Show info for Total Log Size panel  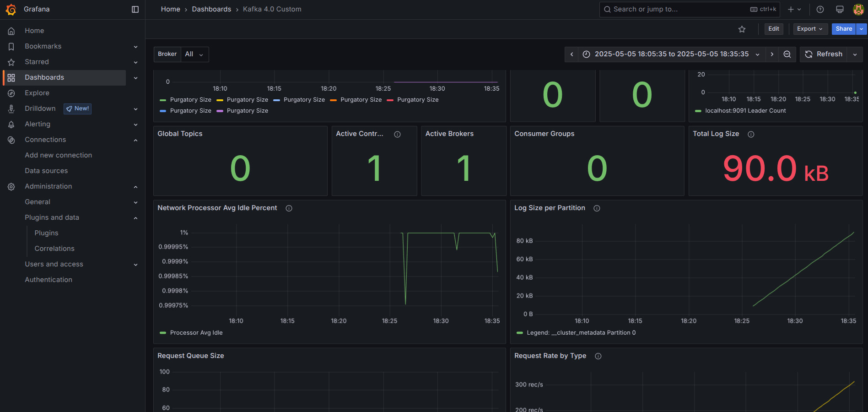(751, 134)
